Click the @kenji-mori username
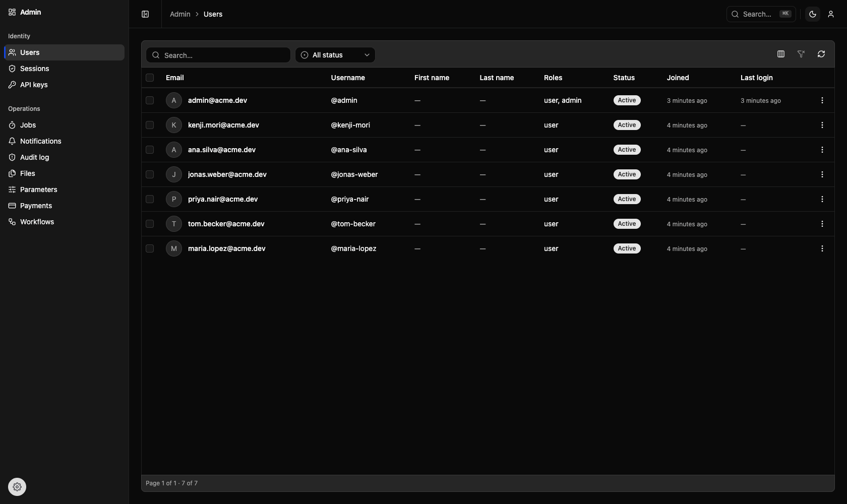Viewport: 847px width, 504px height. click(350, 125)
